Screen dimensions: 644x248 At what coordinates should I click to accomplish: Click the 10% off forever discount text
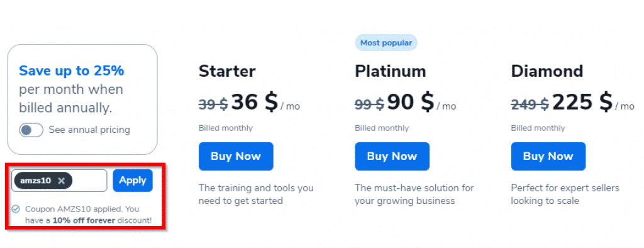click(84, 220)
